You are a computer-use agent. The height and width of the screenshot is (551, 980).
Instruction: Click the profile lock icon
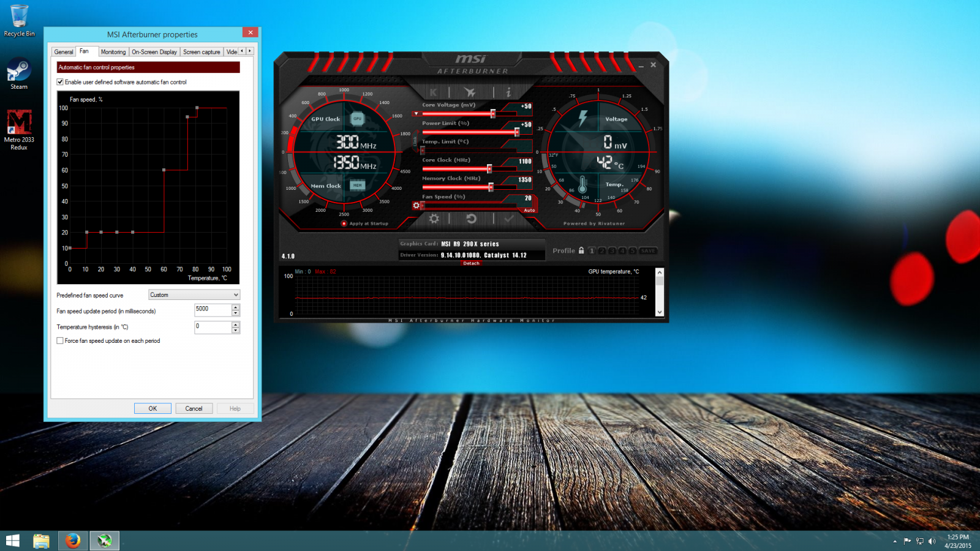point(581,250)
